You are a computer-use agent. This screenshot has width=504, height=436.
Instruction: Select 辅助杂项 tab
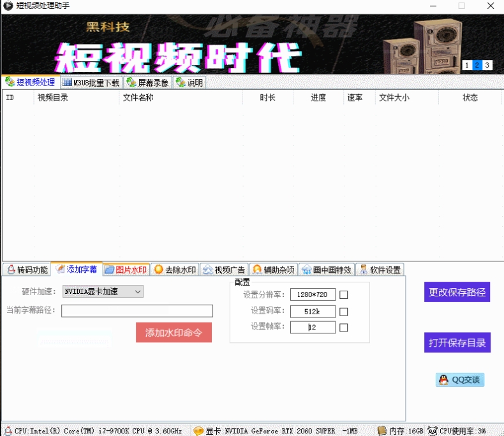[x=274, y=270]
